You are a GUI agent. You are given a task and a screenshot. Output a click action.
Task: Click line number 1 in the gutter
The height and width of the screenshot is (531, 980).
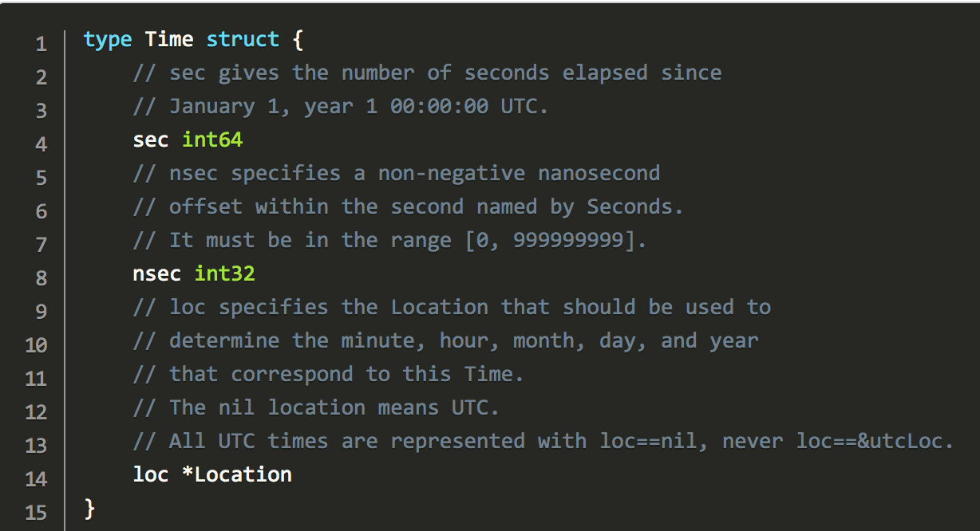pos(41,43)
